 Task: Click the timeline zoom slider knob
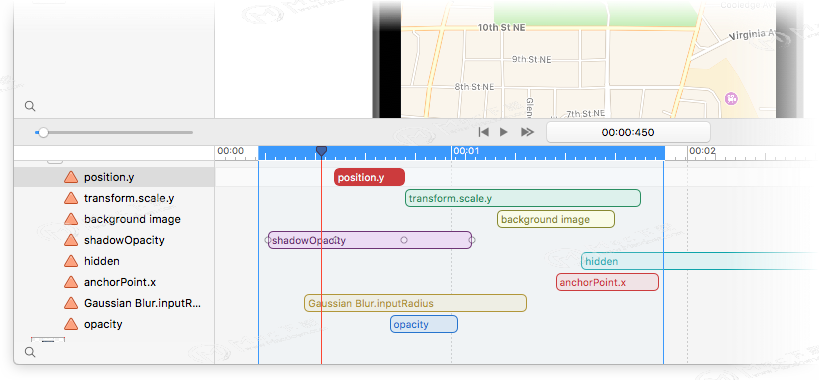tap(43, 133)
